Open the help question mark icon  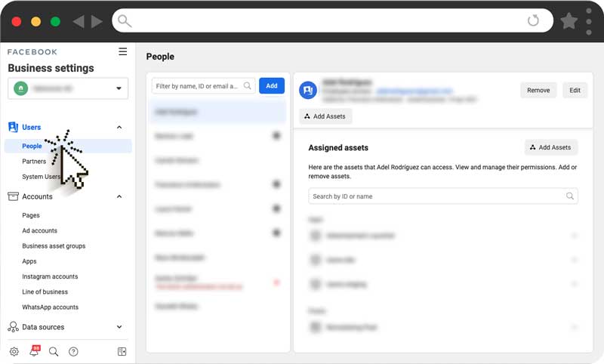[73, 351]
